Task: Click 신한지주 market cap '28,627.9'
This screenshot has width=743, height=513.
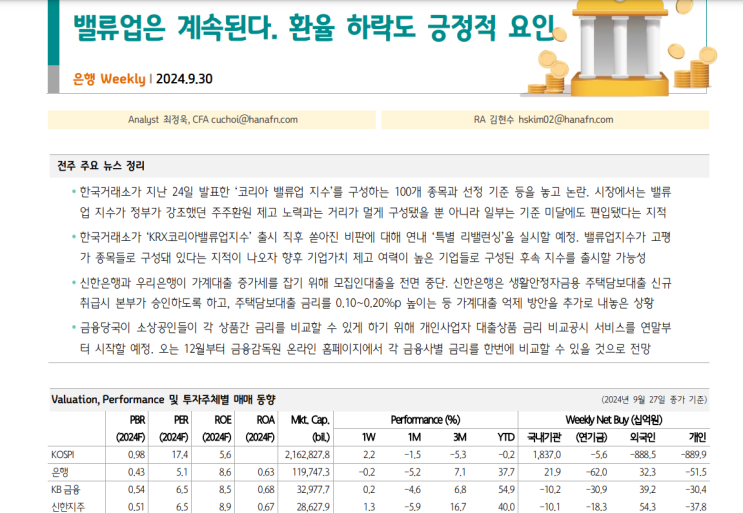Action: click(x=313, y=507)
